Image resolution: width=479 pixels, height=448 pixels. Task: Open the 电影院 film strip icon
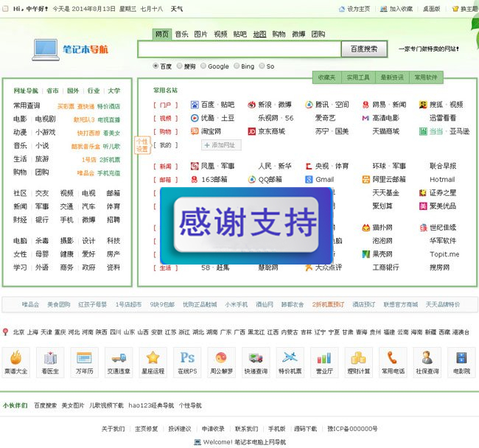461,363
